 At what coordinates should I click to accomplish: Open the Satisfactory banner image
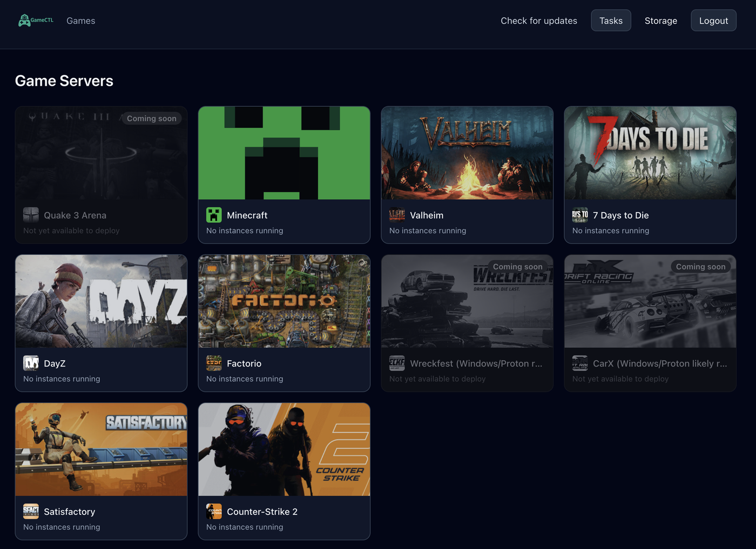click(101, 449)
